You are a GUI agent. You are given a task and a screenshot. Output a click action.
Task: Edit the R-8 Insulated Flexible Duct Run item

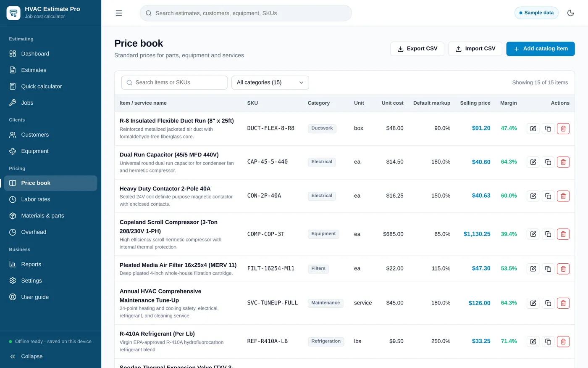point(533,128)
